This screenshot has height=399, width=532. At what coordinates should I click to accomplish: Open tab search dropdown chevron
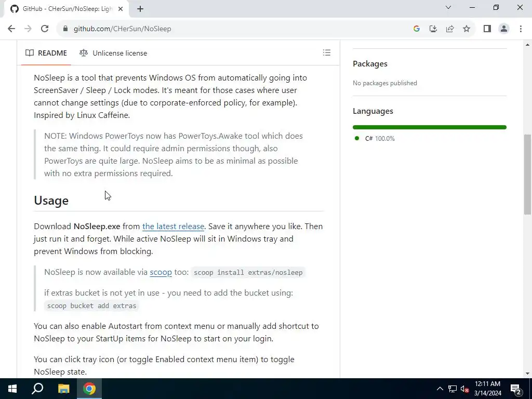(x=448, y=7)
